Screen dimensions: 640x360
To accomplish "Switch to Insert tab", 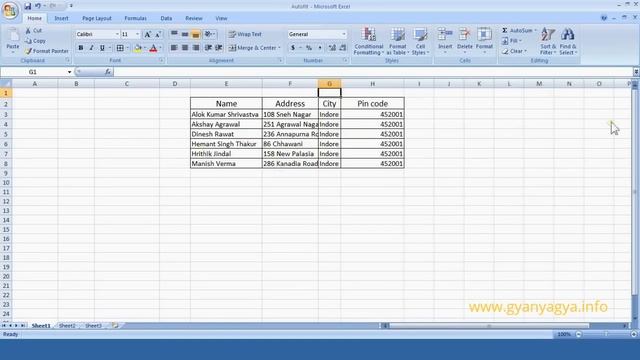I will pos(62,18).
